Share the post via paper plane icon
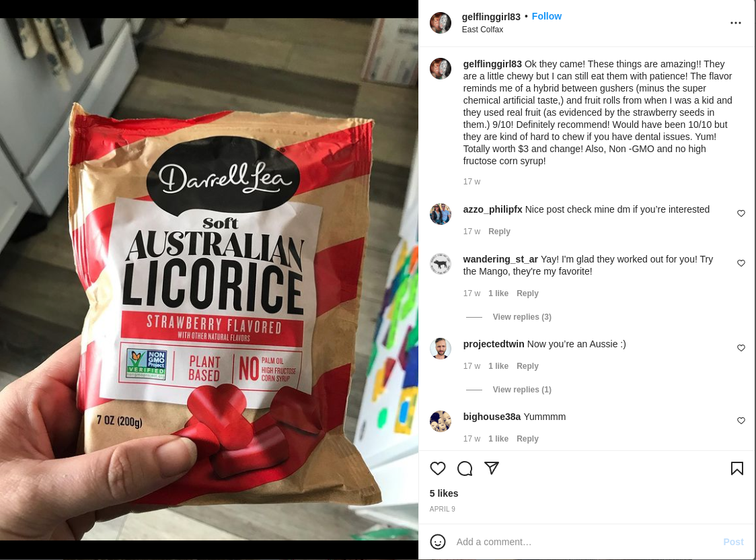This screenshot has width=756, height=560. coord(491,468)
